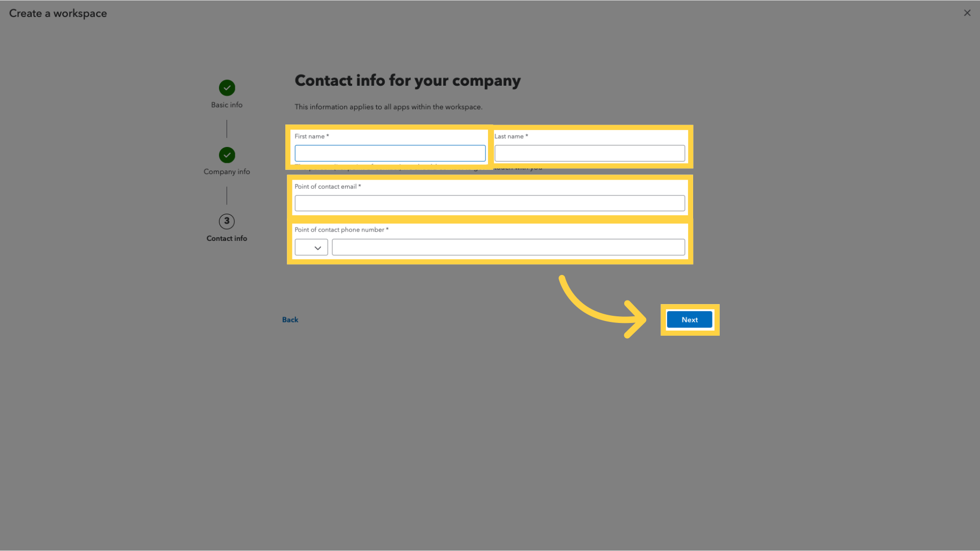The height and width of the screenshot is (551, 980).
Task: Focus the Last name input field
Action: click(590, 153)
